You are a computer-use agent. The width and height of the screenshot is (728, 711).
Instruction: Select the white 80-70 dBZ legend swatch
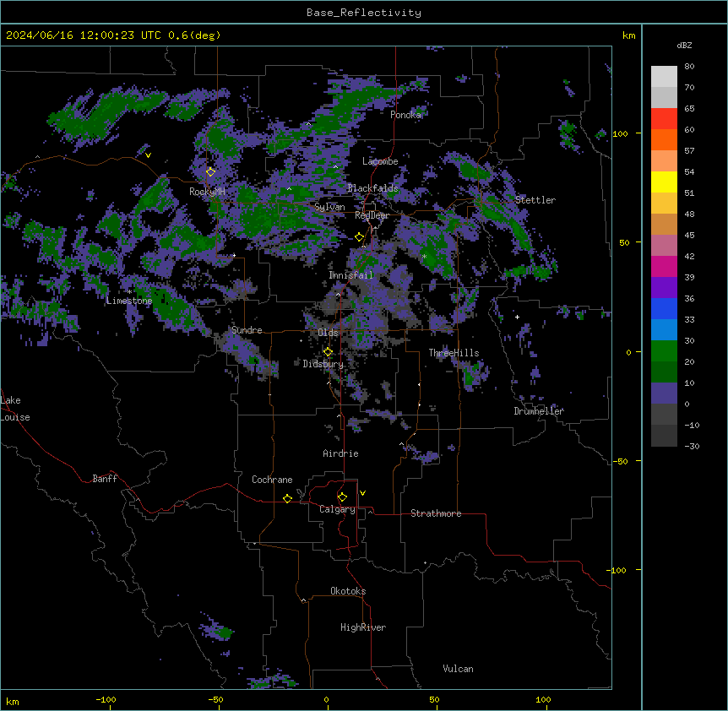[x=664, y=77]
